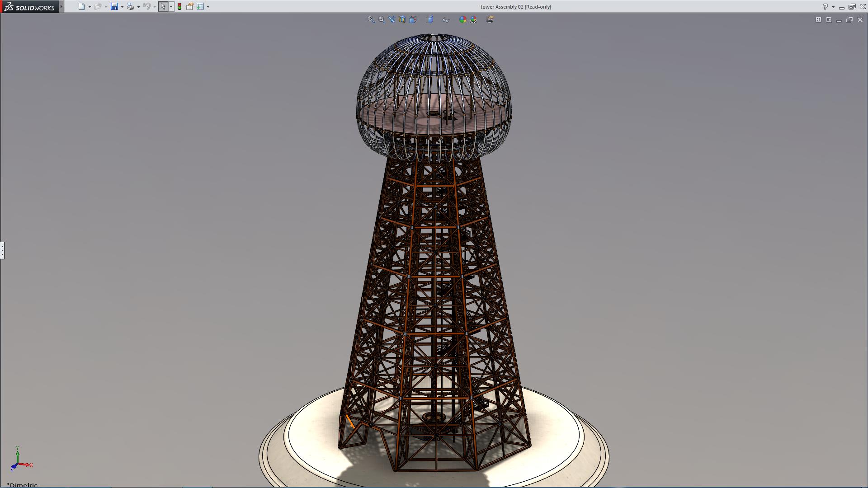Expand the Save dropdown arrow
This screenshot has height=488, width=868.
pos(122,7)
